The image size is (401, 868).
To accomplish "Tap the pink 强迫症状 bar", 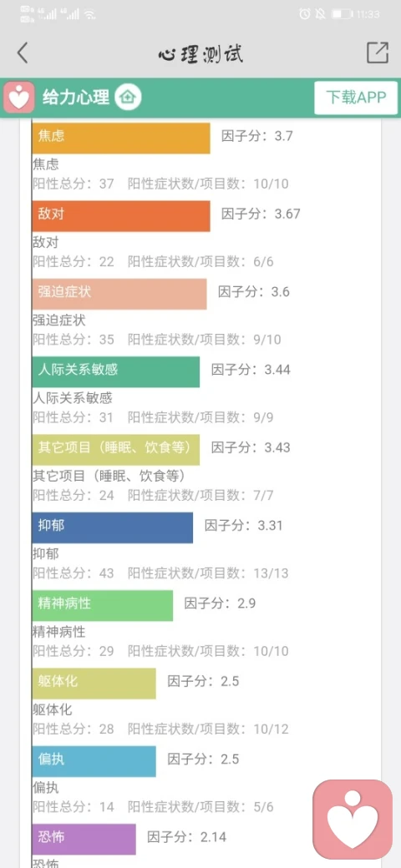I will click(119, 294).
